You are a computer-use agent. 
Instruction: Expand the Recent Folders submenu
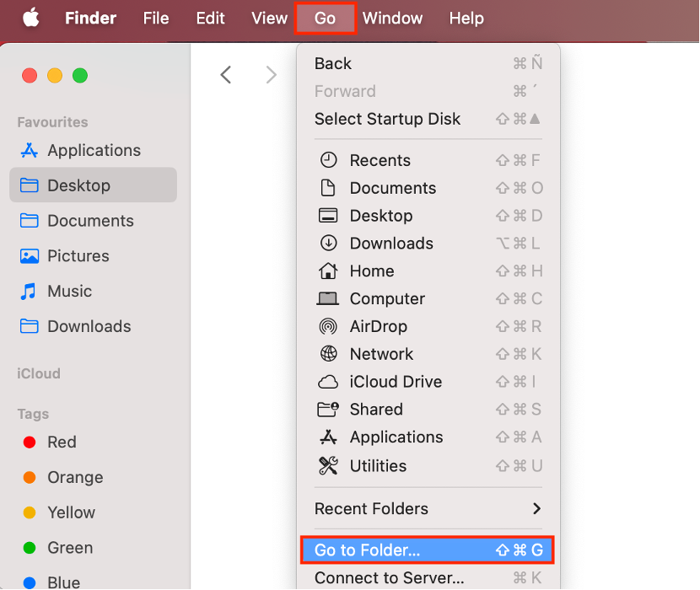click(x=371, y=509)
